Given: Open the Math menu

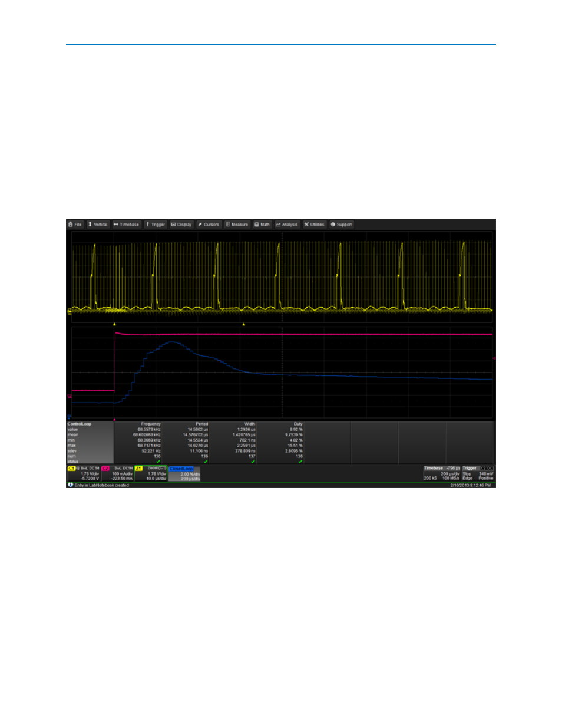Looking at the screenshot, I should tap(262, 225).
